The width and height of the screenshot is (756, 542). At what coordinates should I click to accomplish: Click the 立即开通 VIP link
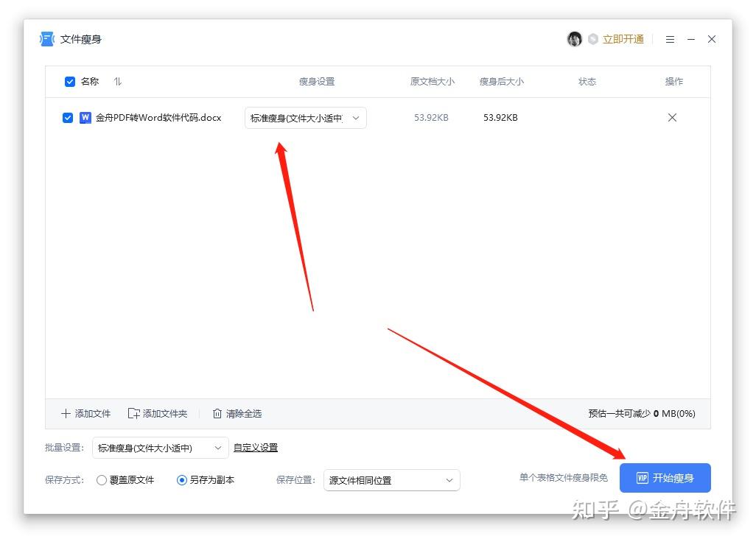tap(623, 40)
